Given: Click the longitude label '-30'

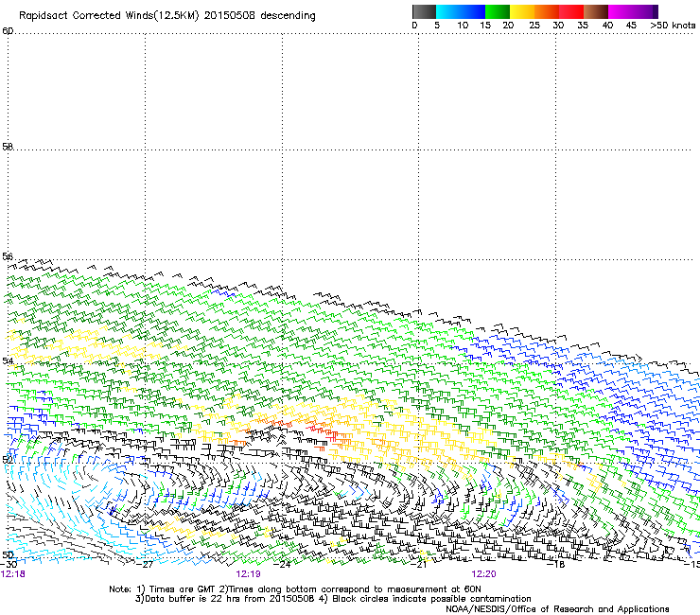Looking at the screenshot, I should (x=9, y=564).
